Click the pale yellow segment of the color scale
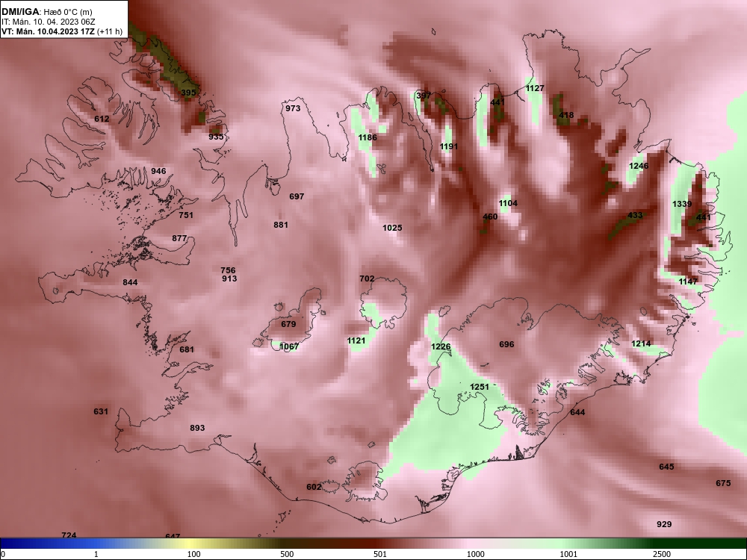 (188, 544)
